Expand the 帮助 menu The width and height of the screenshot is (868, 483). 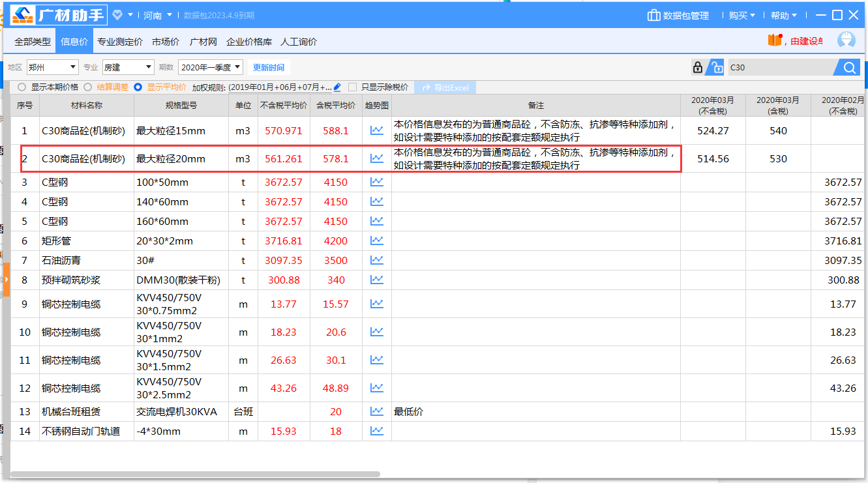coord(784,15)
